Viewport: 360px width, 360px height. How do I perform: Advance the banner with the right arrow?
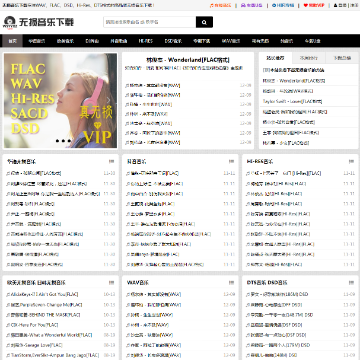point(108,100)
